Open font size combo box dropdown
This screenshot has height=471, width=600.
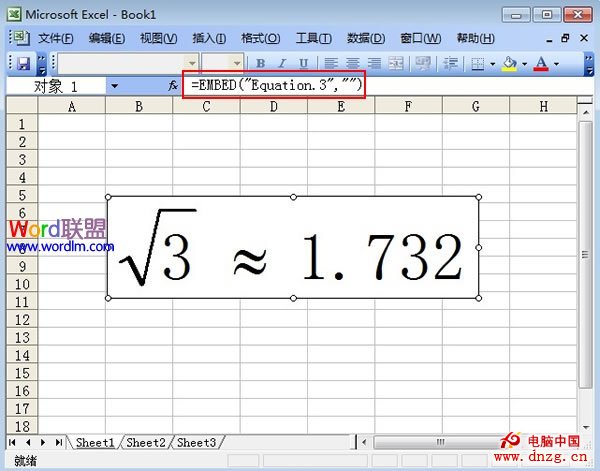click(x=237, y=63)
